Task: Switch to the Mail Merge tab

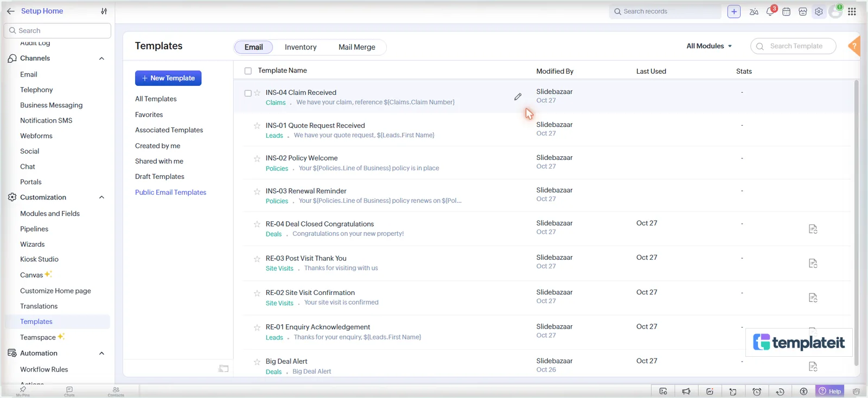Action: [357, 47]
